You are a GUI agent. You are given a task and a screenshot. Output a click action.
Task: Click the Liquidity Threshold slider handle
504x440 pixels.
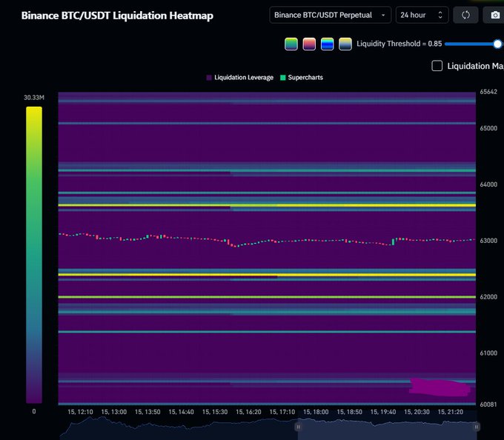(x=497, y=44)
